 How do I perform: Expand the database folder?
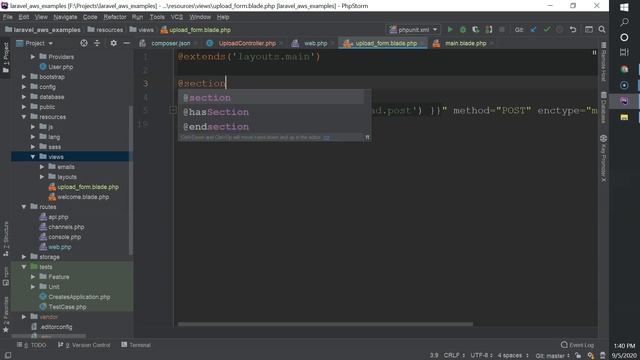coord(24,97)
